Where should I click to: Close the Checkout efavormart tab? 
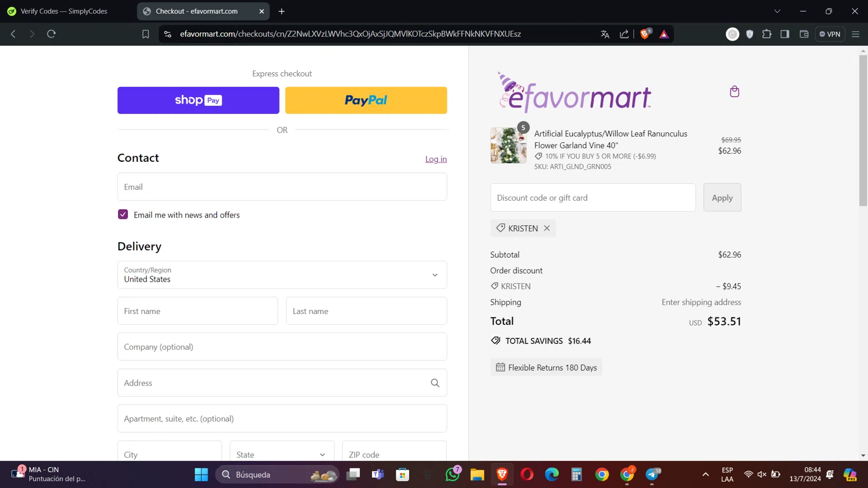point(262,11)
